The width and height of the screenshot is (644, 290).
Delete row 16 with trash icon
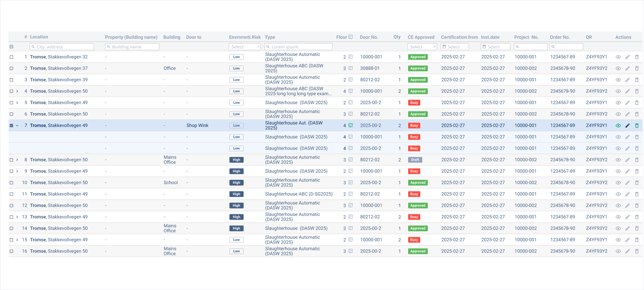636,251
